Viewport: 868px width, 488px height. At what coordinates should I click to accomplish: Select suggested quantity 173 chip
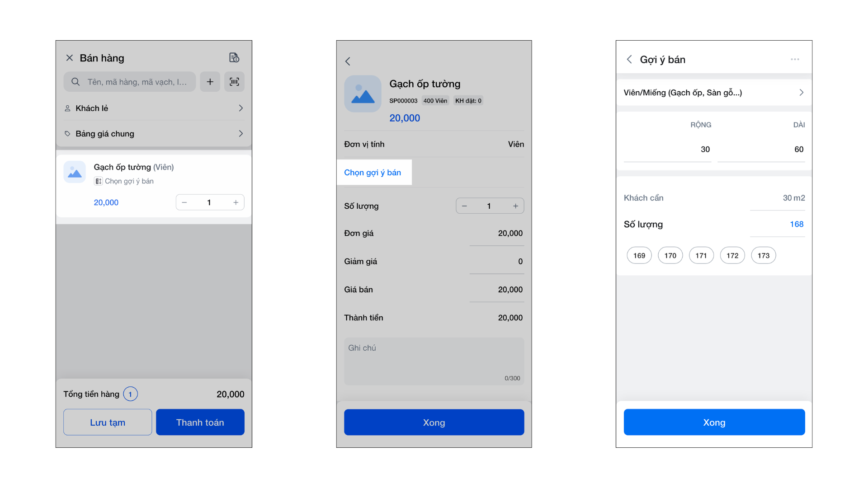click(763, 256)
